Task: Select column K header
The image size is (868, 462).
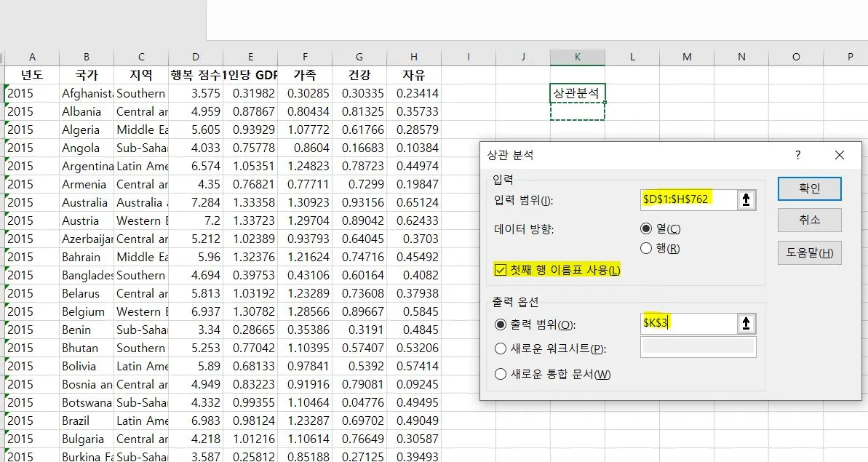Action: (x=578, y=57)
